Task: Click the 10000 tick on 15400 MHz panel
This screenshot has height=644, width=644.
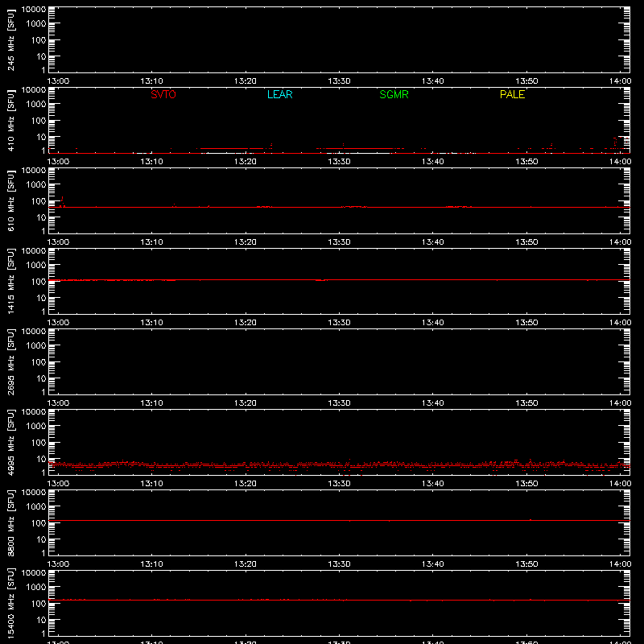Action: [34, 573]
